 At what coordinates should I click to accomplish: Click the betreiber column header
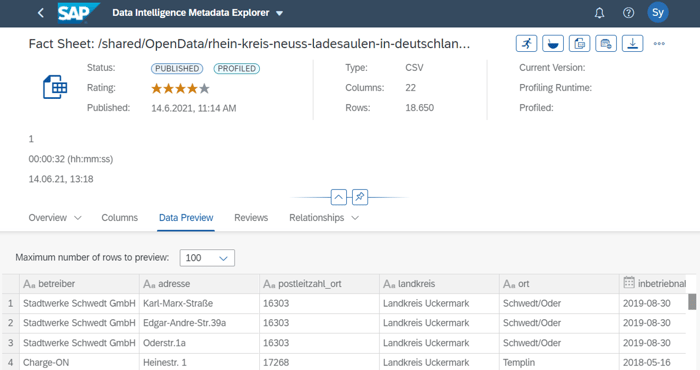[x=79, y=284]
